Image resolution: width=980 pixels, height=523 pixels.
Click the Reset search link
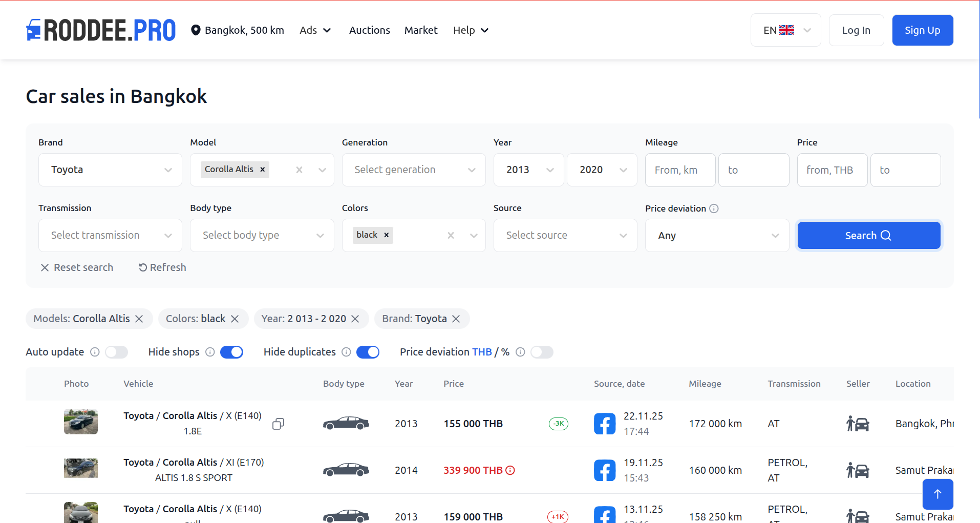[x=76, y=267]
